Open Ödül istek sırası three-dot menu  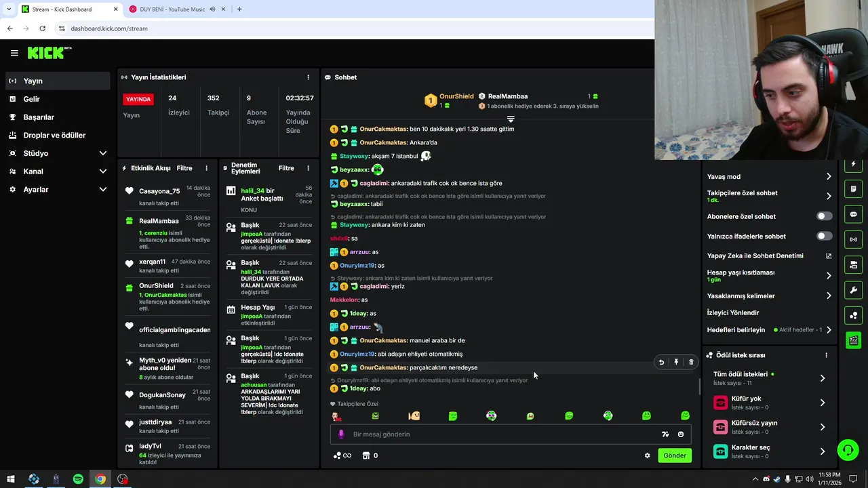click(x=826, y=355)
